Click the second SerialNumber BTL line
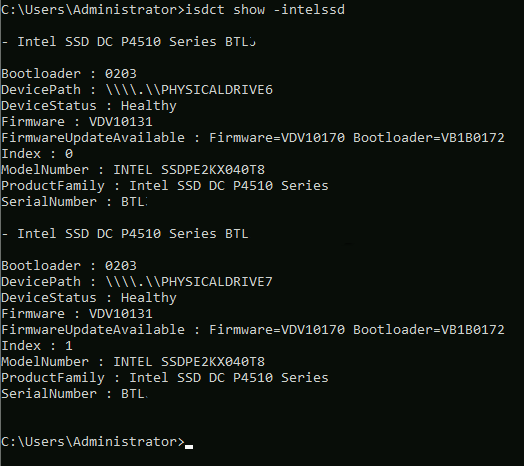Viewport: 524px width, 466px height. pos(75,394)
